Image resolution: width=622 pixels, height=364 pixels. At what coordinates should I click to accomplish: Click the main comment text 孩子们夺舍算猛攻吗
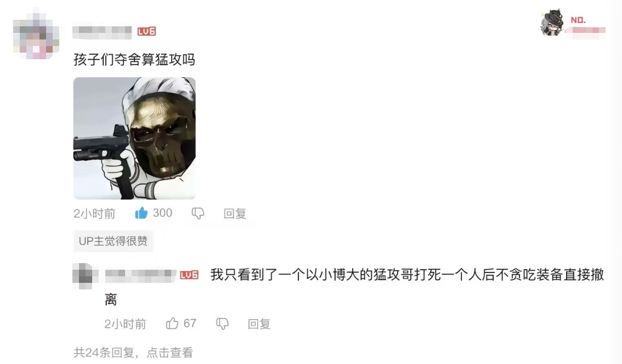134,59
